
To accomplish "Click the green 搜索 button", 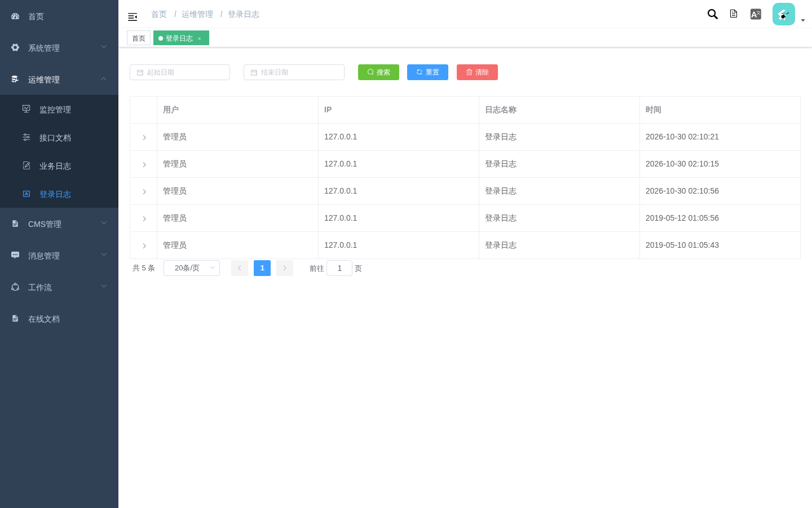I will tap(378, 72).
